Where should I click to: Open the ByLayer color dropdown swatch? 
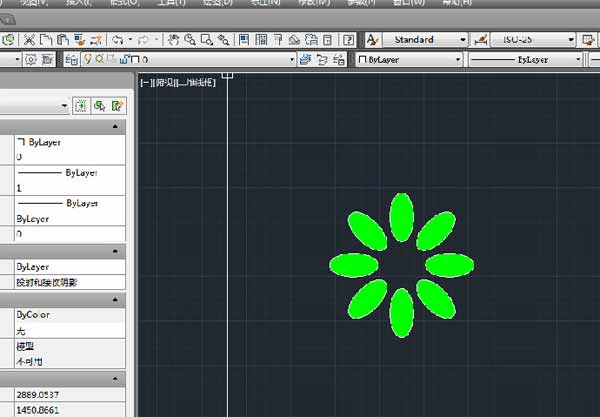point(409,60)
